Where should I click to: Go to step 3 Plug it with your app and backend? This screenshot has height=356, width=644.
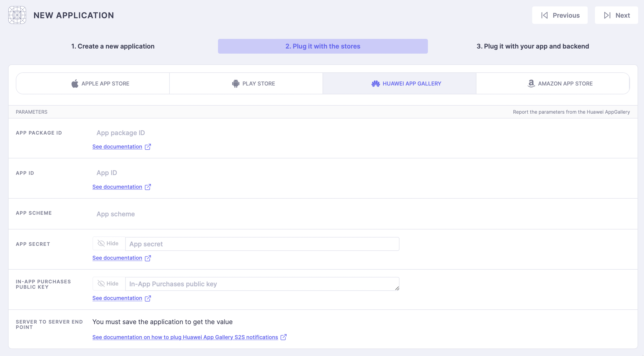point(533,46)
